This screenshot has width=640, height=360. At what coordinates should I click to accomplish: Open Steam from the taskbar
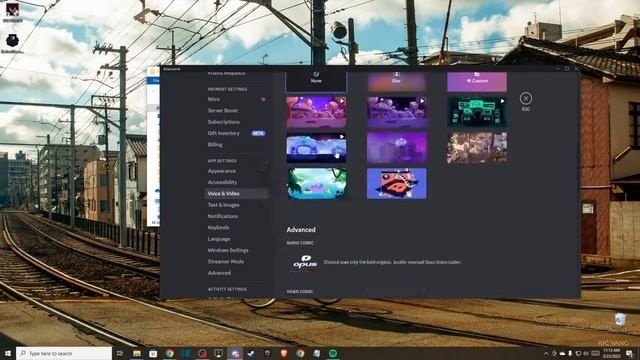[251, 353]
